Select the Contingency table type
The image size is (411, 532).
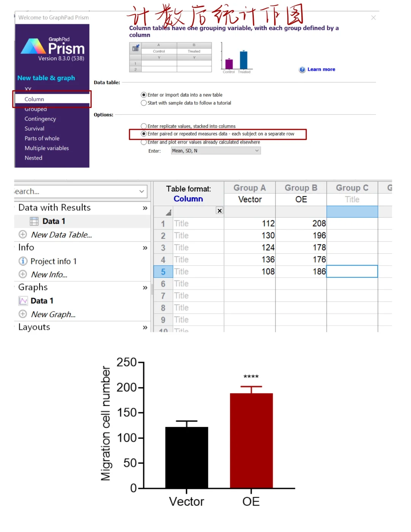click(40, 119)
